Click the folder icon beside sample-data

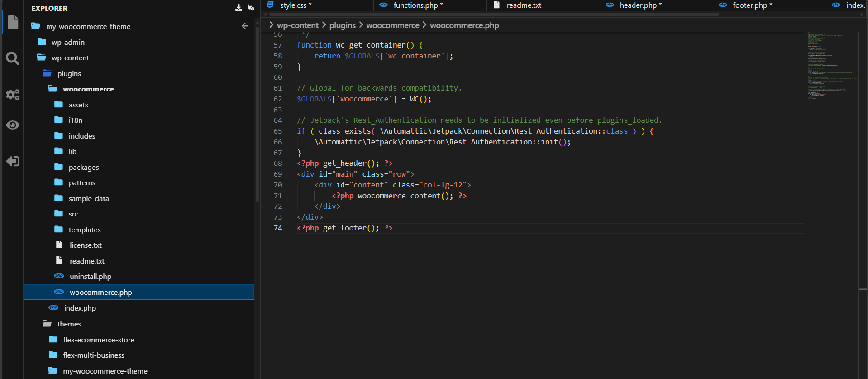click(58, 198)
